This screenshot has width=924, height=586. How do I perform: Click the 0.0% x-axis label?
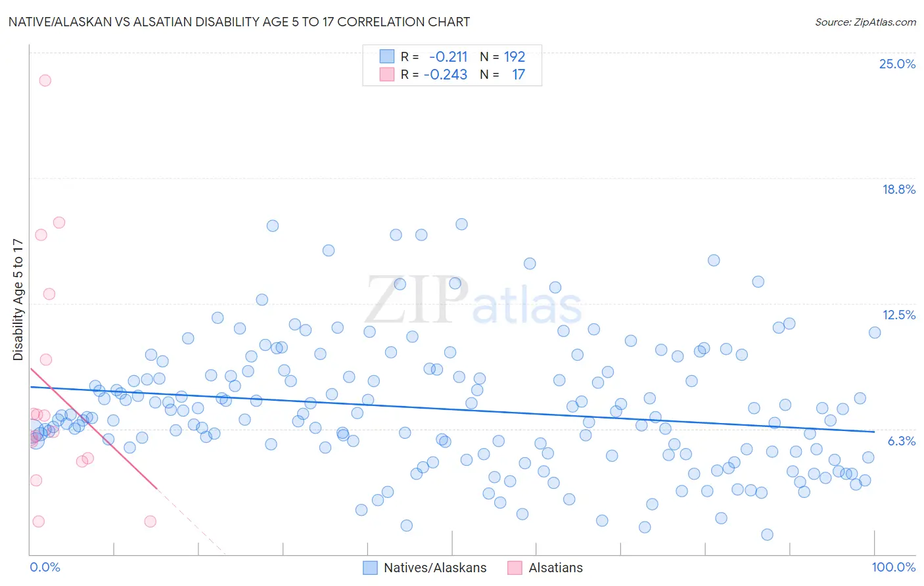click(x=45, y=567)
